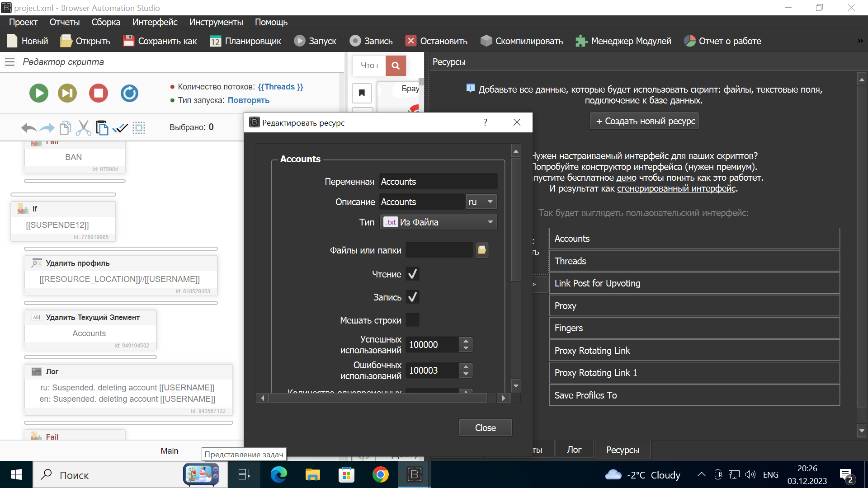Click the blue restart script icon
868x488 pixels.
click(x=129, y=94)
